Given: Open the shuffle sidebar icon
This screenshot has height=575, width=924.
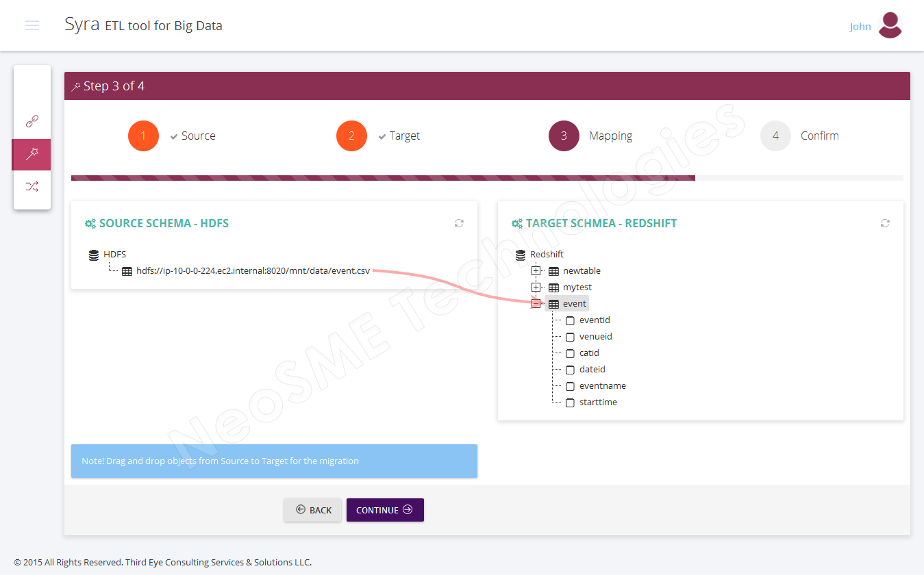Looking at the screenshot, I should [32, 186].
